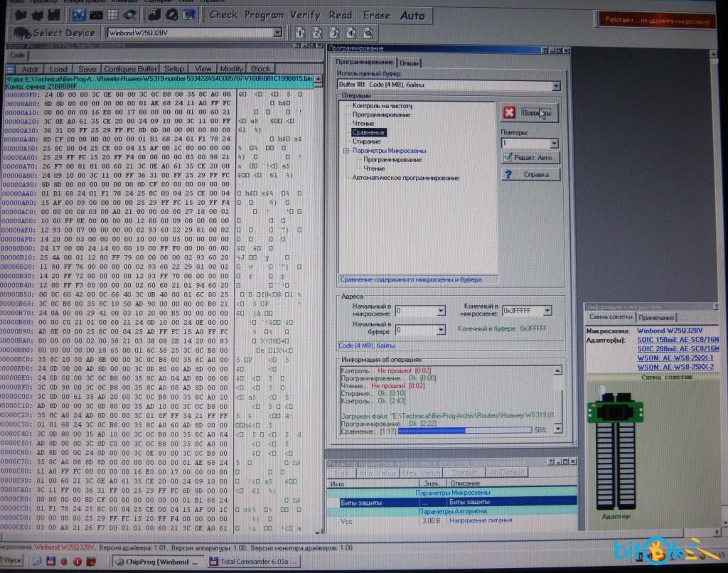This screenshot has height=573, width=728.
Task: Open SOIC 150mil AE-SC8/16M adapter link
Action: coord(678,340)
